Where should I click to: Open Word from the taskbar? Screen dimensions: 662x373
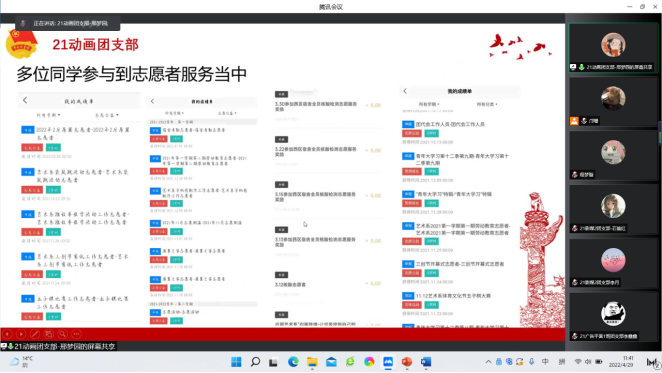pos(426,362)
